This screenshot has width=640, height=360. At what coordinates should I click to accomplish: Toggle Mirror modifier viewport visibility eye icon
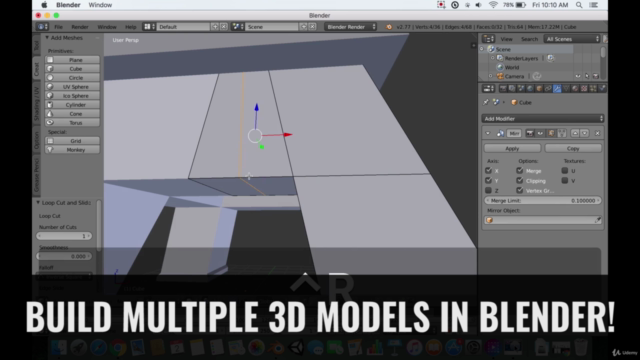click(540, 133)
